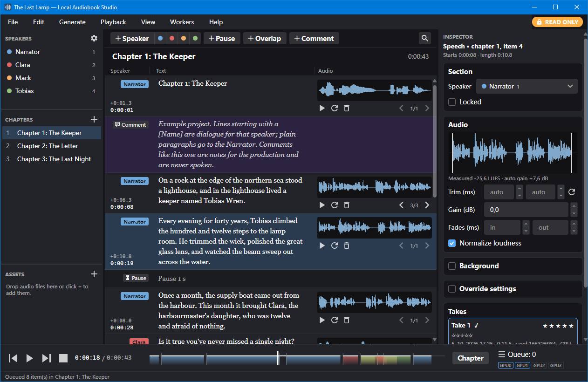The width and height of the screenshot is (588, 382).
Task: Add a new asset with plus icon
Action: [94, 274]
